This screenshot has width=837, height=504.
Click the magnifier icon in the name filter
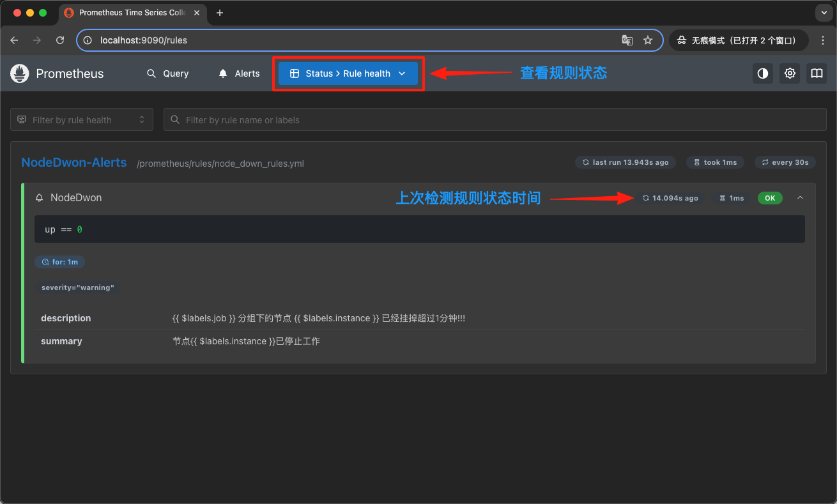175,119
